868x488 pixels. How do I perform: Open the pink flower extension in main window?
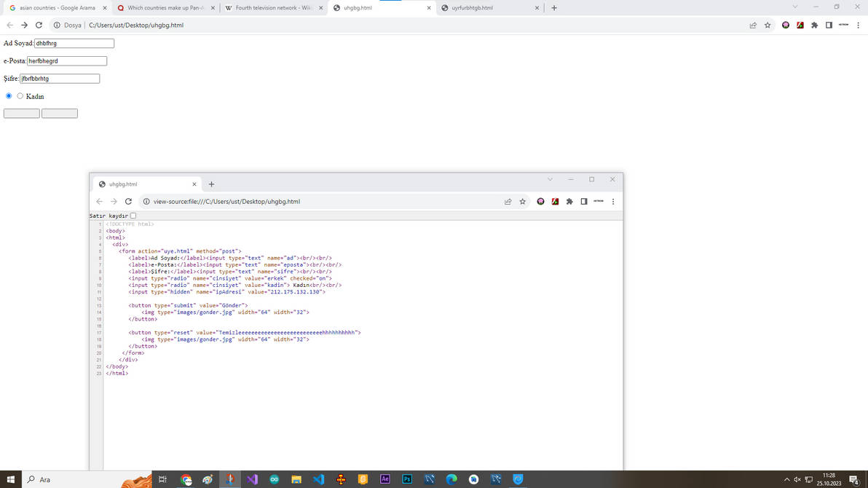pos(786,25)
